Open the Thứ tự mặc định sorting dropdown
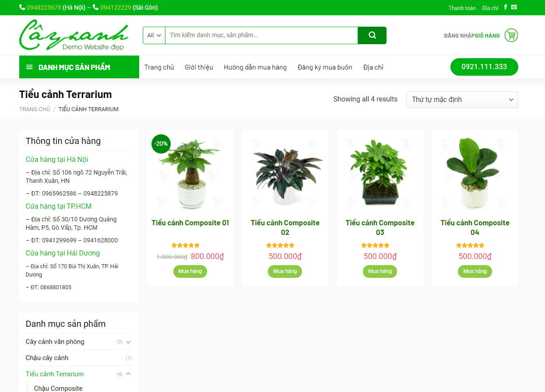Viewport: 545px width, 392px height. (462, 100)
